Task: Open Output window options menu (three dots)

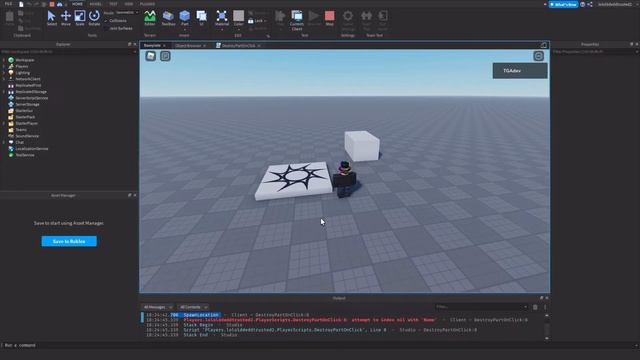Action: tap(545, 307)
